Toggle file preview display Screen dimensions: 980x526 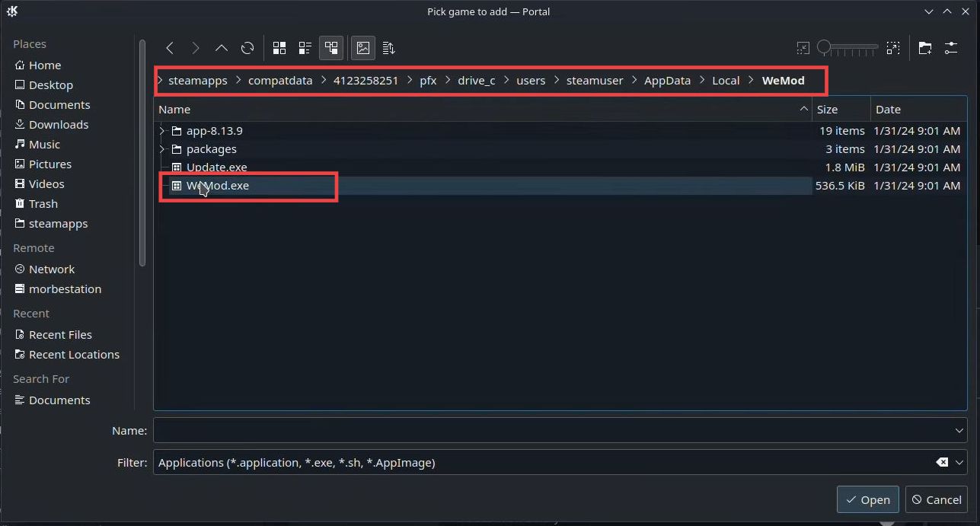point(363,48)
